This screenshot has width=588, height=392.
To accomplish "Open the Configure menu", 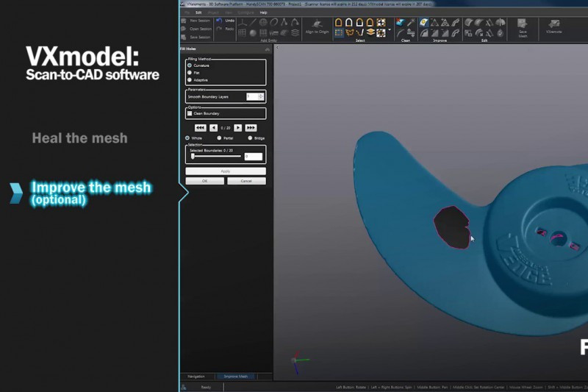I will (x=245, y=13).
